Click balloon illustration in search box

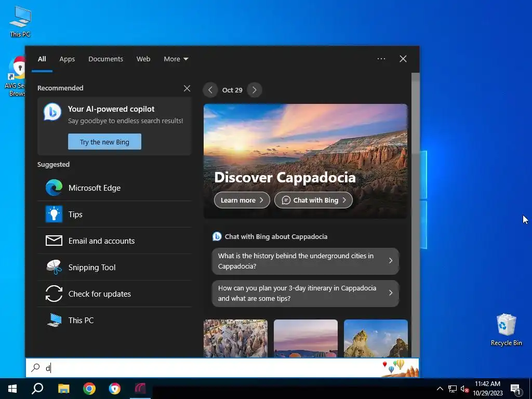coord(401,368)
